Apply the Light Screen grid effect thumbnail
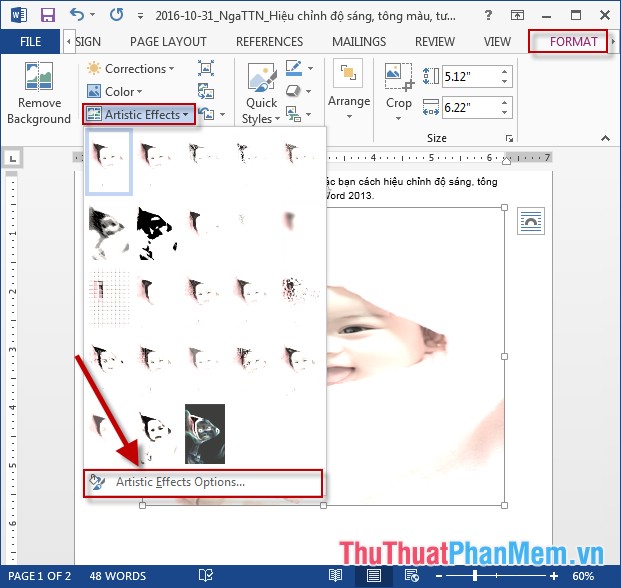Screen dimensions: 621x588 (109, 298)
